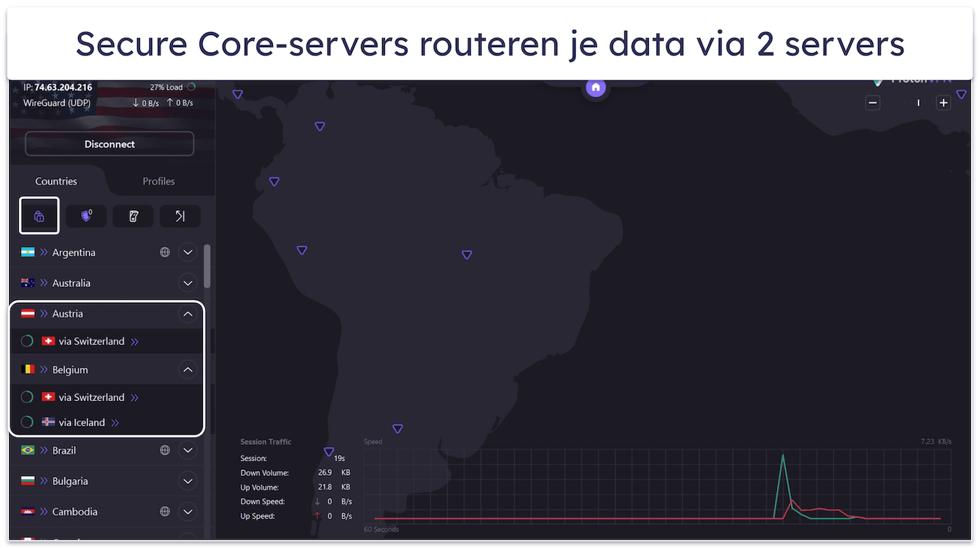The image size is (980, 548).
Task: Select the map marker over Peru
Action: tap(302, 250)
